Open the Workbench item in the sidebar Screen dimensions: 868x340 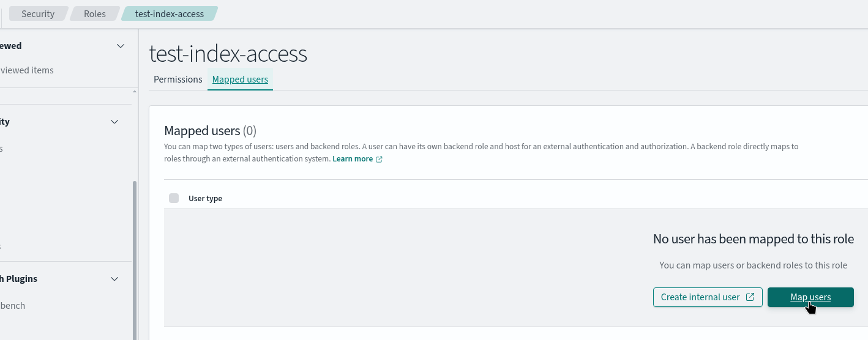tap(12, 306)
